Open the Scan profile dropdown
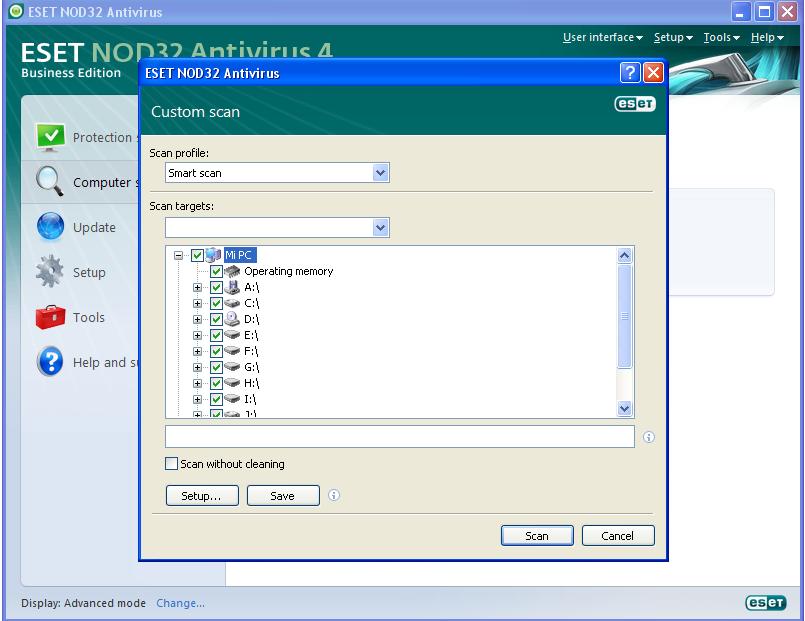Viewport: 805px width, 621px height. click(380, 172)
